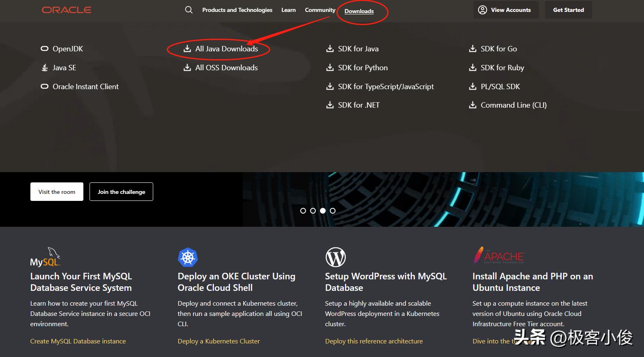This screenshot has width=644, height=357.
Task: Select the first carousel dot
Action: point(303,211)
